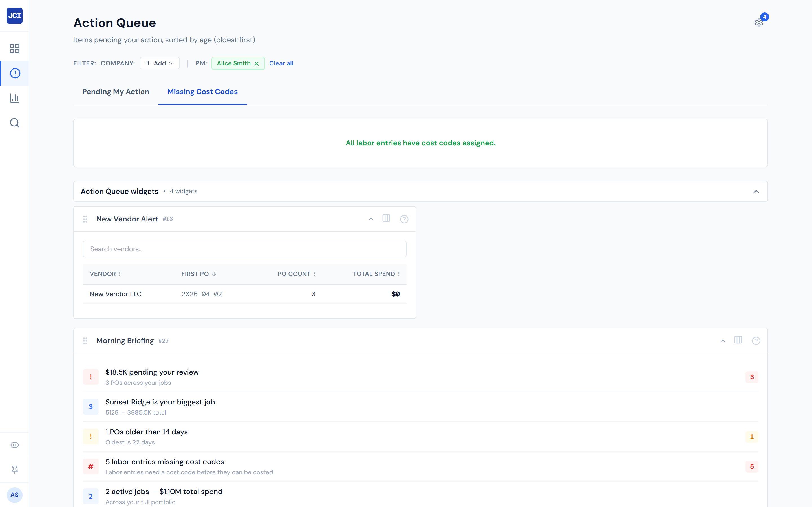Open the Add company filter dropdown
This screenshot has height=507, width=812.
(160, 63)
